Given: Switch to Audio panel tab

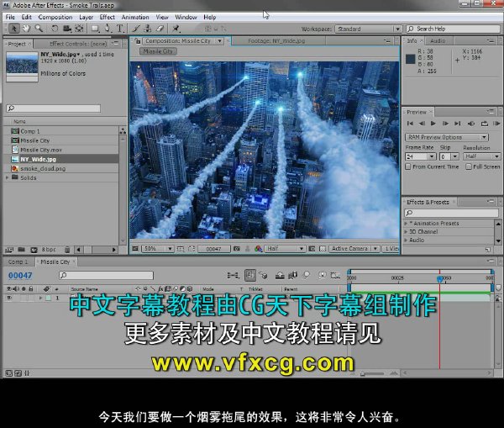Looking at the screenshot, I should 438,40.
